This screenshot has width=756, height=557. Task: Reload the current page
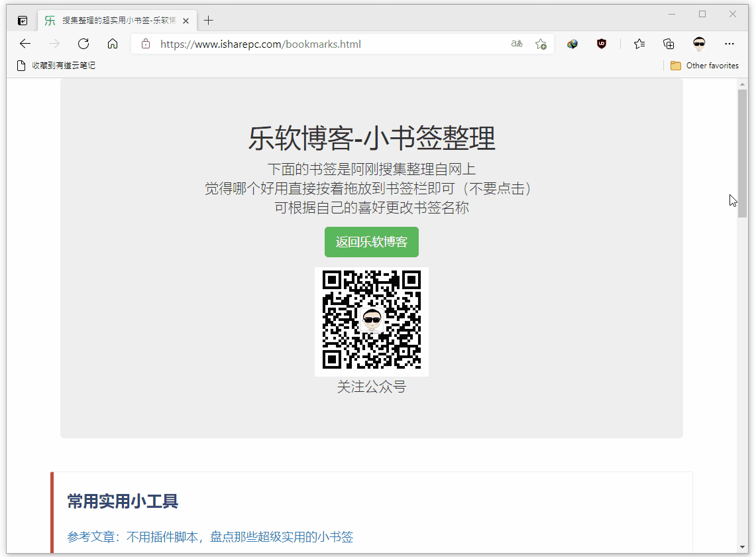[x=83, y=44]
